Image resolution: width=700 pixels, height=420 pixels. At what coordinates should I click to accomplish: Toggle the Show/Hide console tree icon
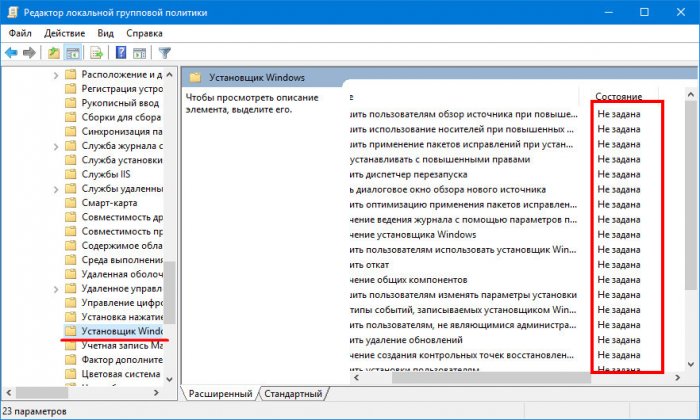[x=72, y=53]
